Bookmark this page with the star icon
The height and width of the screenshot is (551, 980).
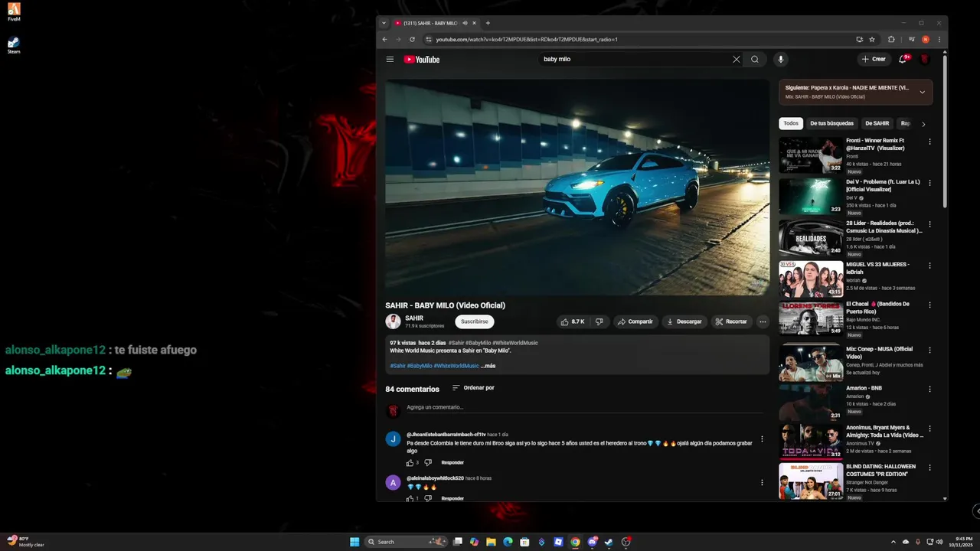pyautogui.click(x=872, y=39)
